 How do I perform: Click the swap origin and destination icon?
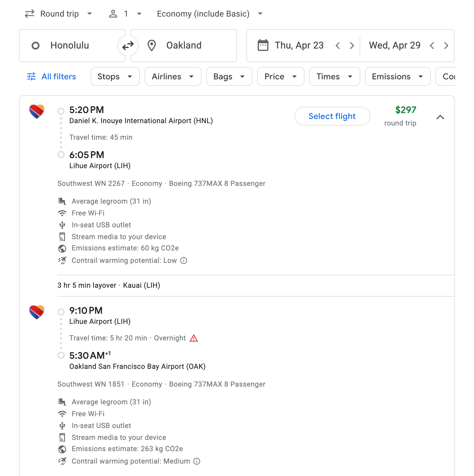pyautogui.click(x=128, y=45)
